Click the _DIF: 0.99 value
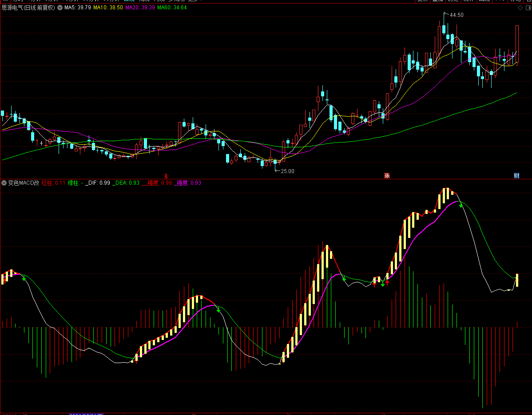This screenshot has height=415, width=532. (x=98, y=183)
